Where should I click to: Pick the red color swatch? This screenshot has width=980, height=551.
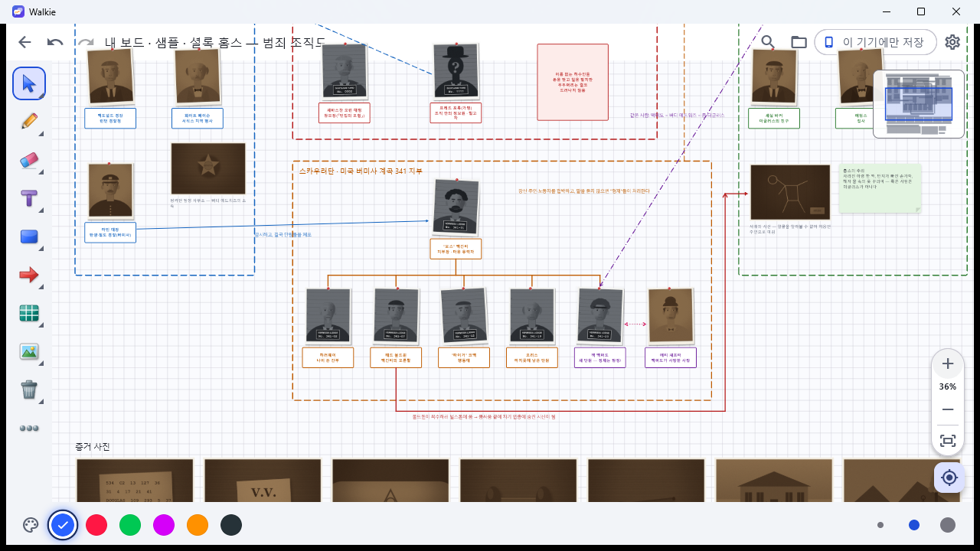(96, 525)
